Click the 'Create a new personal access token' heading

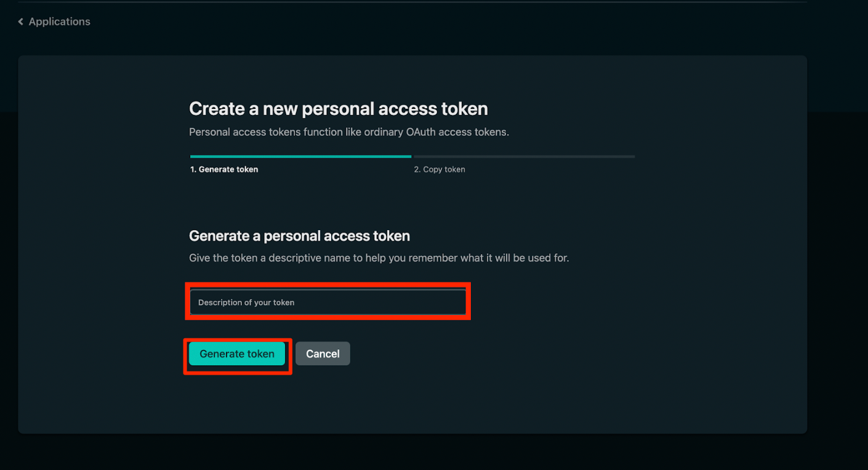[x=338, y=109]
